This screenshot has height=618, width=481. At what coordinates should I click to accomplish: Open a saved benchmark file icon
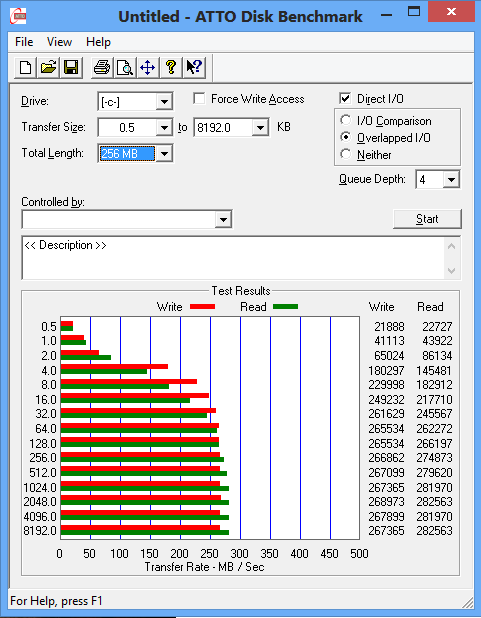(48, 67)
